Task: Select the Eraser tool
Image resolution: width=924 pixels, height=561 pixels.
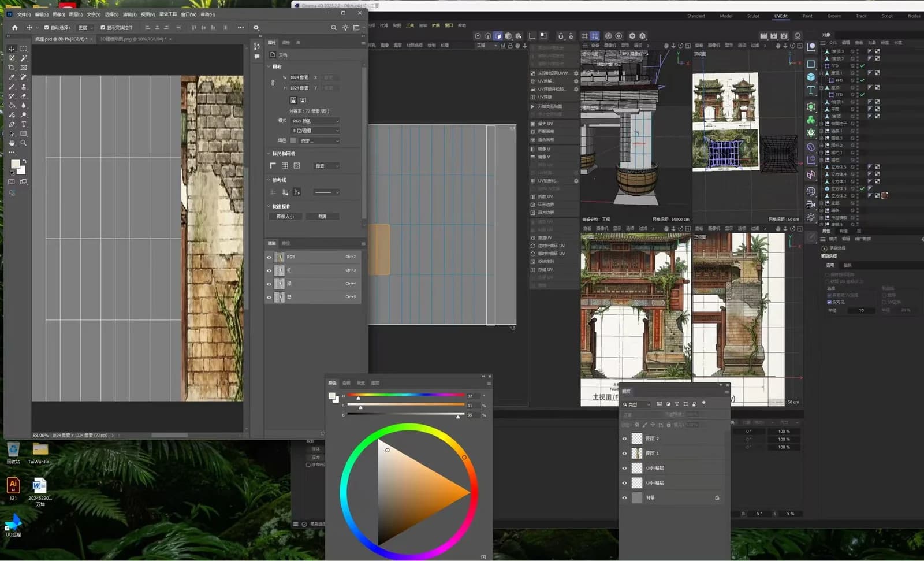Action: pyautogui.click(x=24, y=96)
